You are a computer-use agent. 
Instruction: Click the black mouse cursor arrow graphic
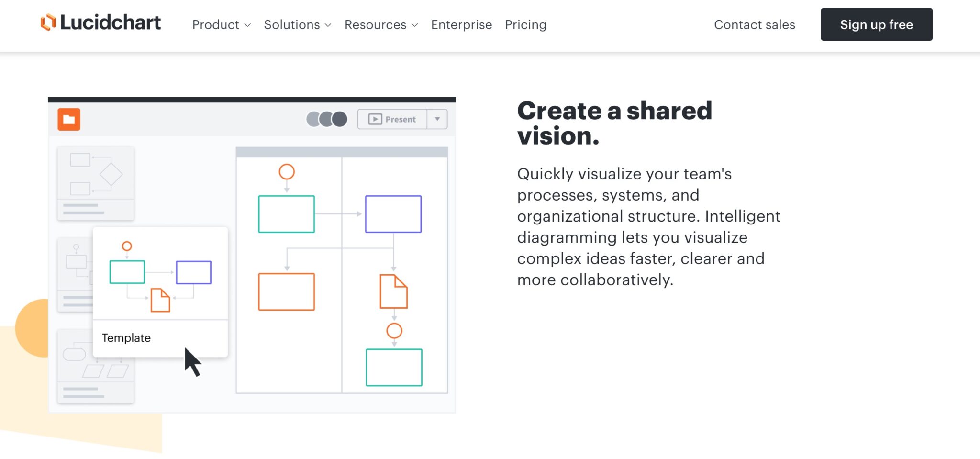pyautogui.click(x=192, y=362)
